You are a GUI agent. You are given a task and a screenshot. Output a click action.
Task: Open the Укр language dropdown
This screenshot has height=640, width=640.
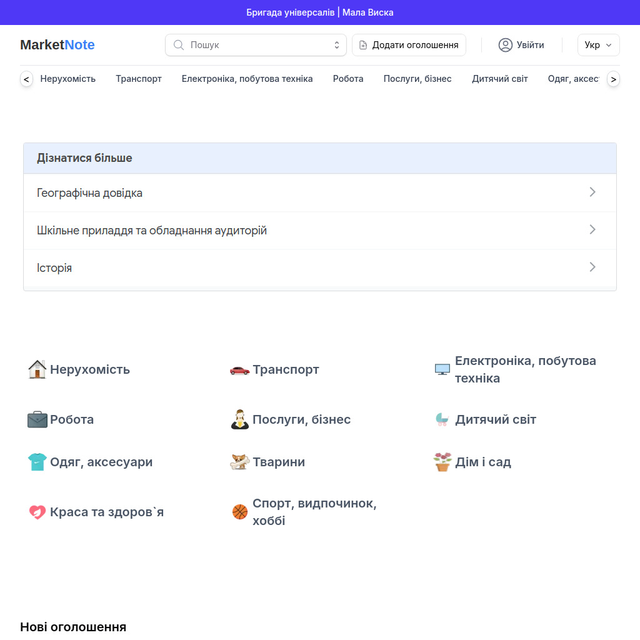point(598,45)
